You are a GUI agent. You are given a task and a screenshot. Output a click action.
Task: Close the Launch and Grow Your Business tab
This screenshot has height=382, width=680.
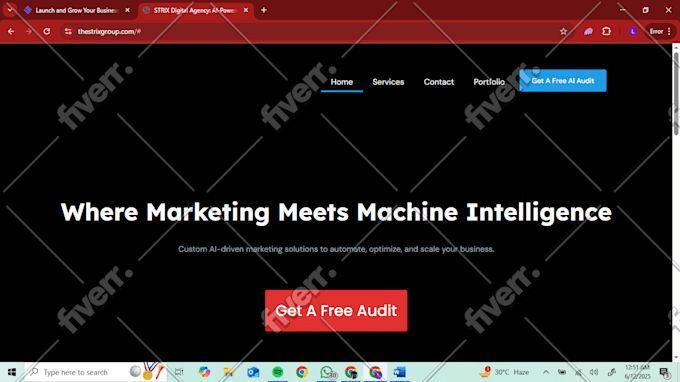127,10
